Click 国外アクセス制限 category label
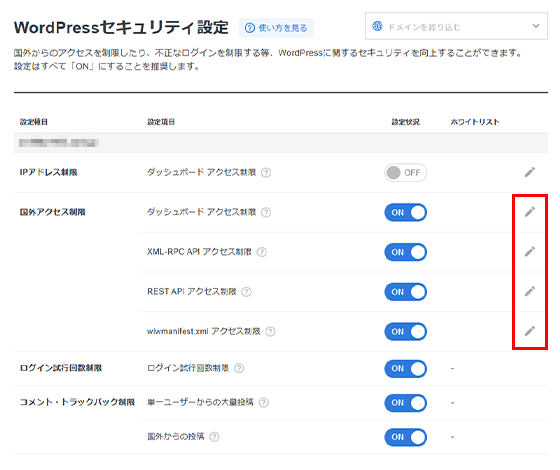560x470 pixels. pos(52,212)
